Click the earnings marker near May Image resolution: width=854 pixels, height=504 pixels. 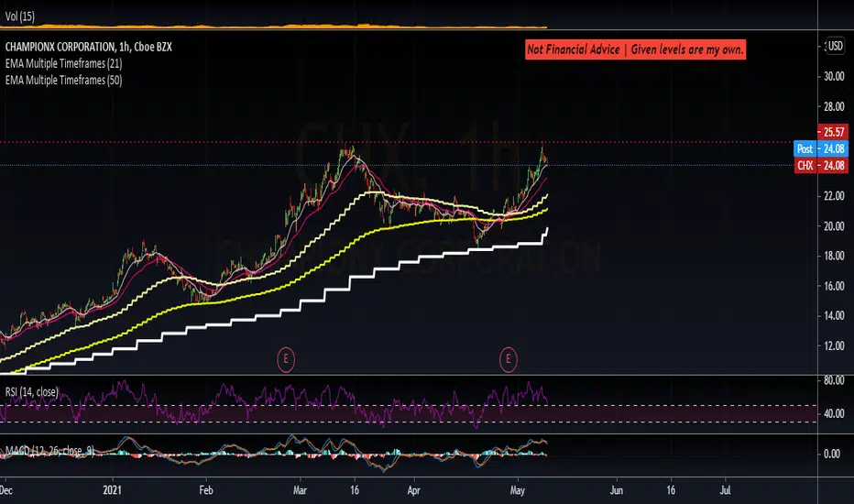pos(509,359)
